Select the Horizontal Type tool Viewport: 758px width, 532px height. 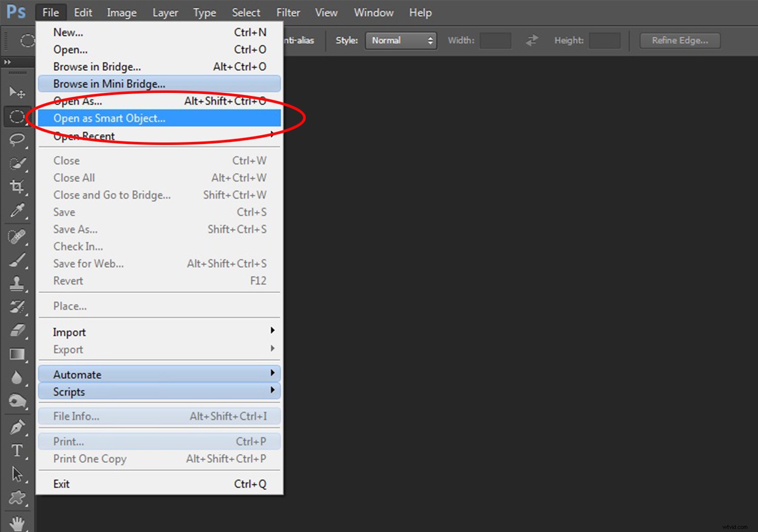17,451
